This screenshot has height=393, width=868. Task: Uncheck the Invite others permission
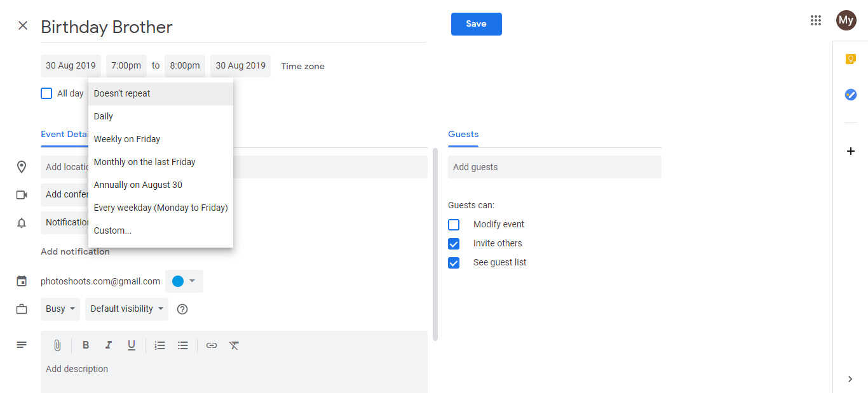pyautogui.click(x=454, y=244)
